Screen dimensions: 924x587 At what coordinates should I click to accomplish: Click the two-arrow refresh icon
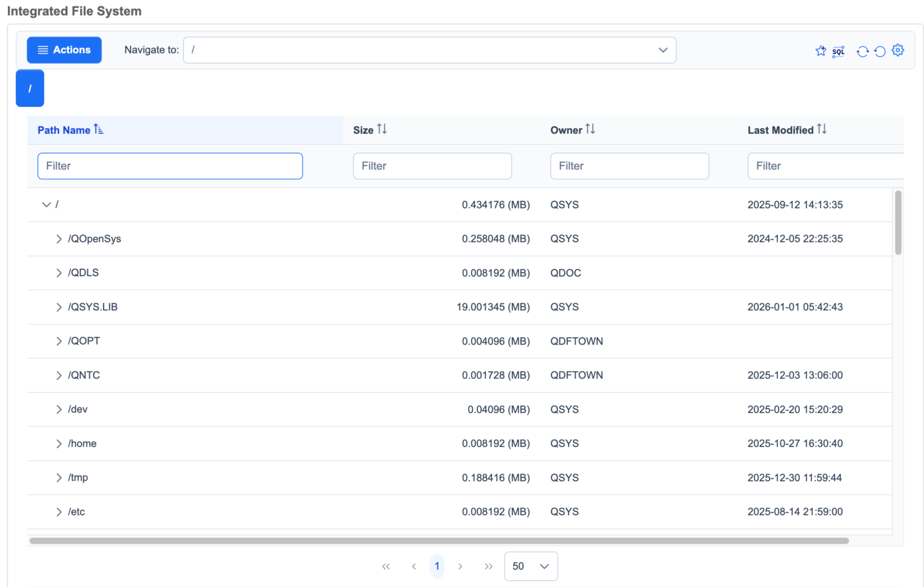863,51
